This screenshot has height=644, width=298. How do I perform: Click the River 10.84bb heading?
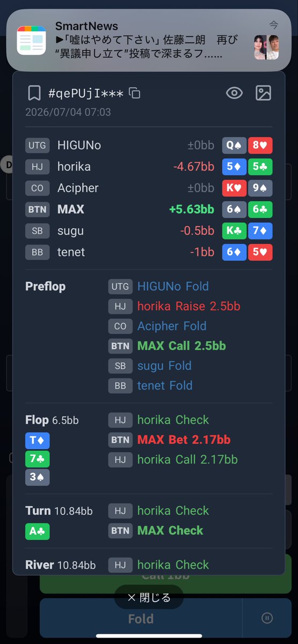point(61,565)
